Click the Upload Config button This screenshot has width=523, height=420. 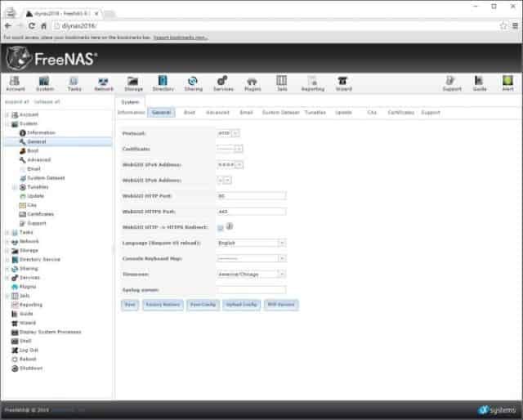241,305
